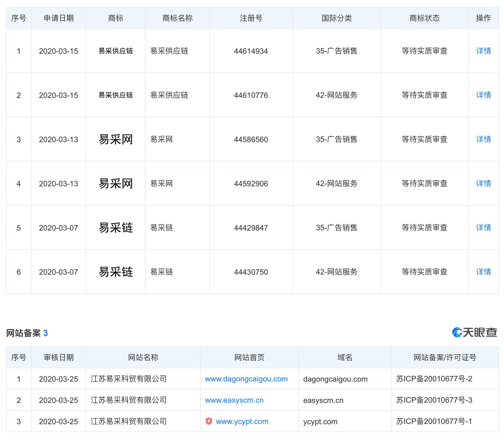Open 详情 for registration 44610776

point(483,95)
